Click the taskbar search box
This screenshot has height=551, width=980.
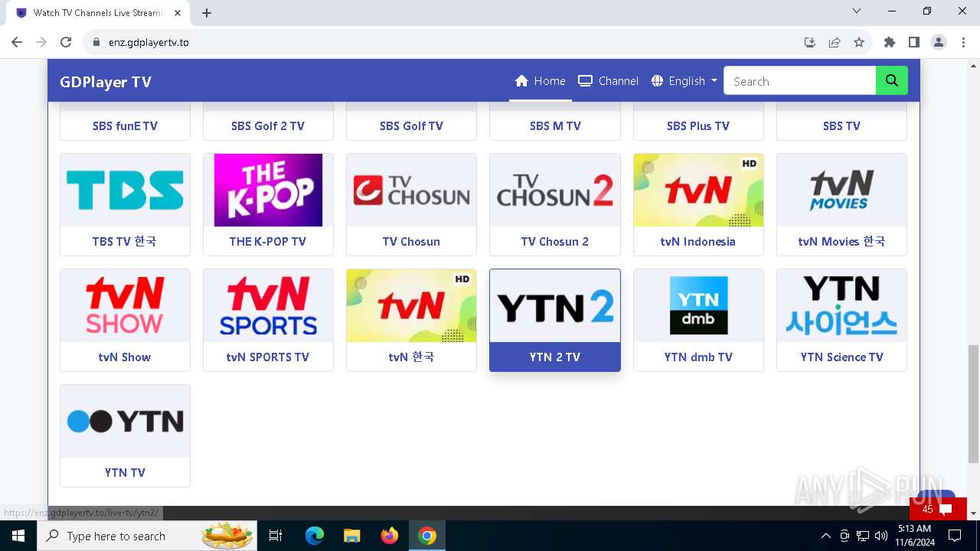tap(148, 536)
